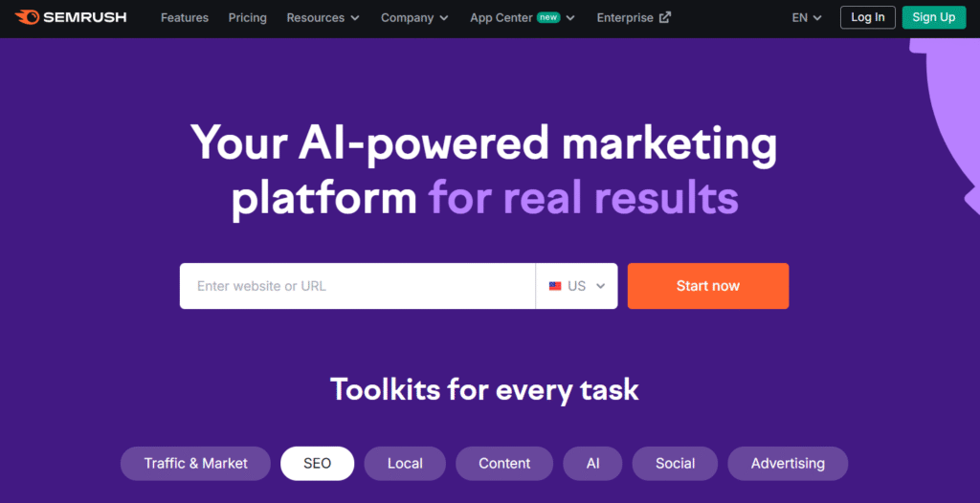This screenshot has height=503, width=980.
Task: Open the EN language selector
Action: (x=807, y=17)
